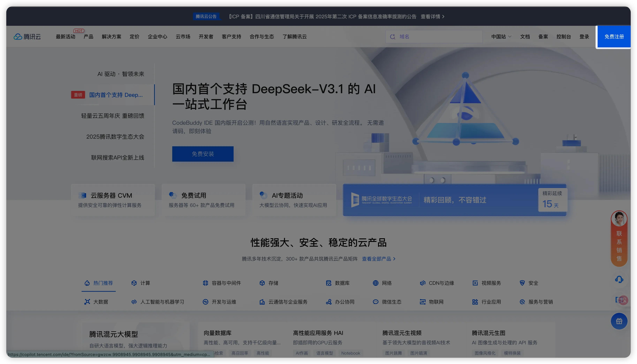
Task: Select the CDN与边缘 category icon
Action: (423, 283)
